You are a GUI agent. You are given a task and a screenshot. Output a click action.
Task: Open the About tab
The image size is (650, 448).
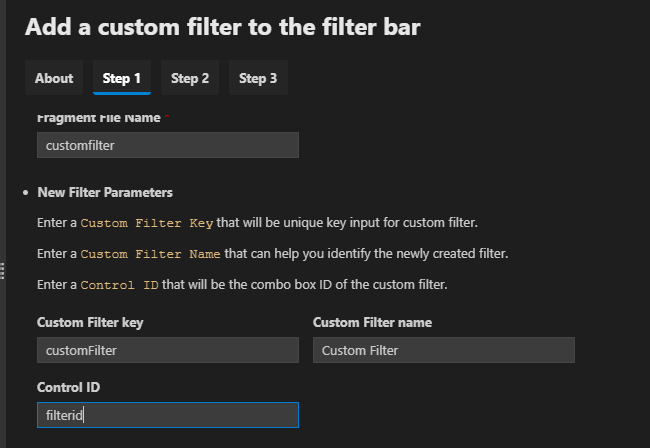54,78
